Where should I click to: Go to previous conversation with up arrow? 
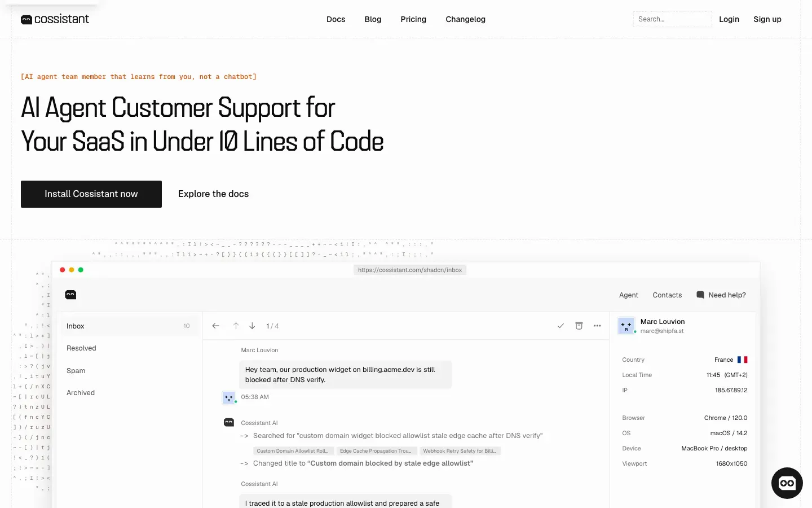coord(236,326)
